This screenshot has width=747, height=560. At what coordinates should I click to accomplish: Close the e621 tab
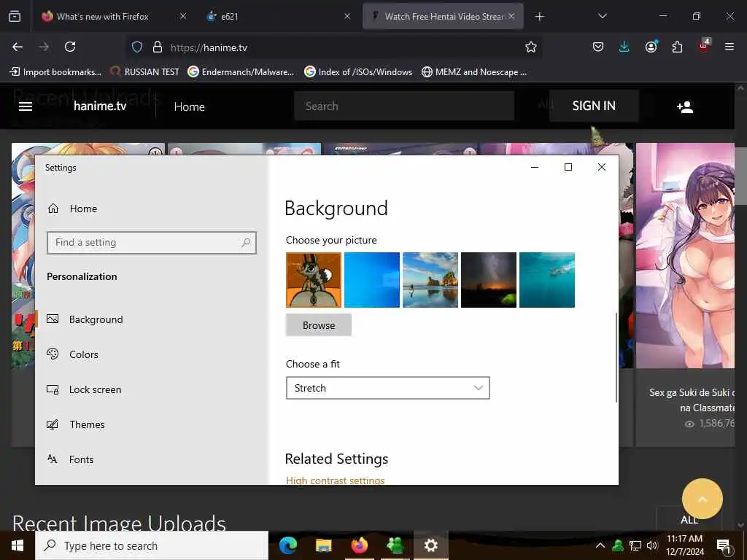347,16
